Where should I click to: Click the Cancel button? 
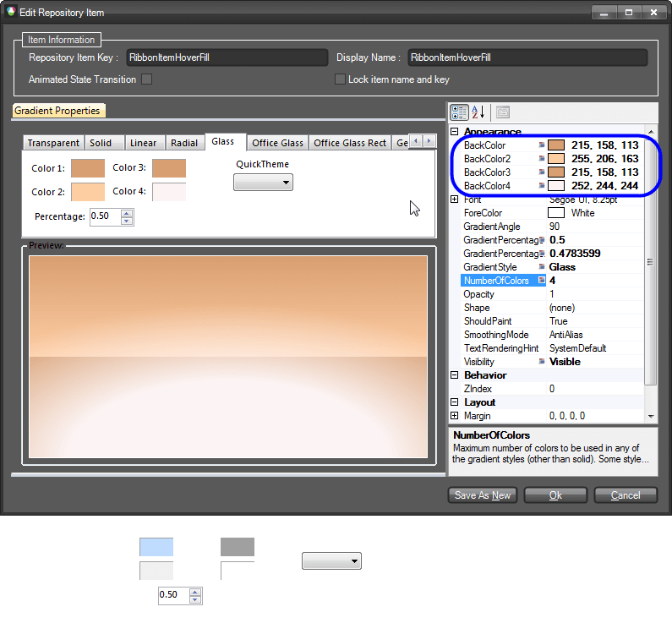point(626,495)
